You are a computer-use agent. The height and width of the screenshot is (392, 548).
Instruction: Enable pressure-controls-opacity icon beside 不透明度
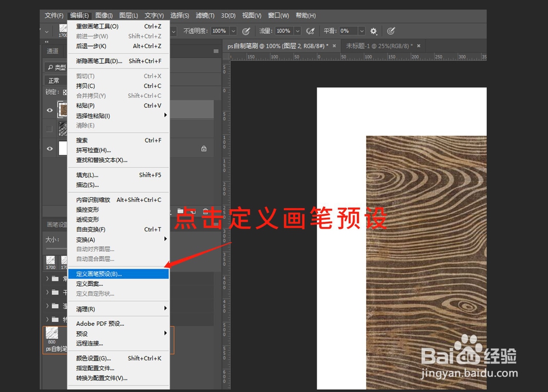click(246, 31)
